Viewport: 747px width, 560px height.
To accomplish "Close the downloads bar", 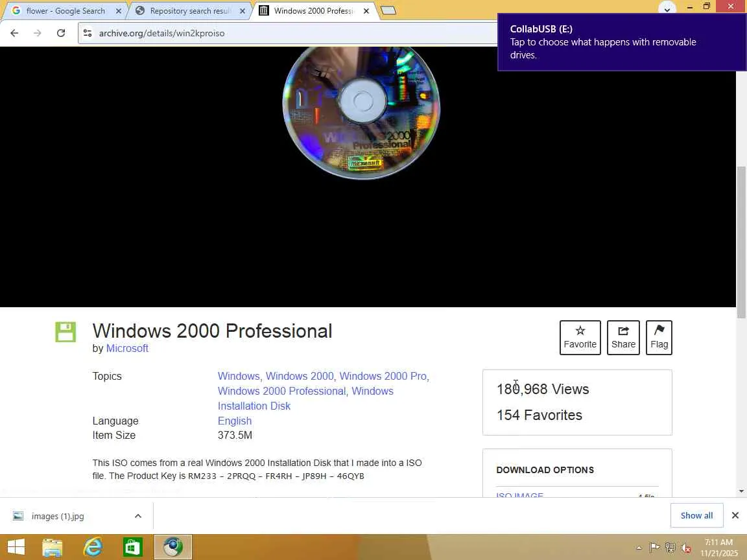I will [735, 515].
